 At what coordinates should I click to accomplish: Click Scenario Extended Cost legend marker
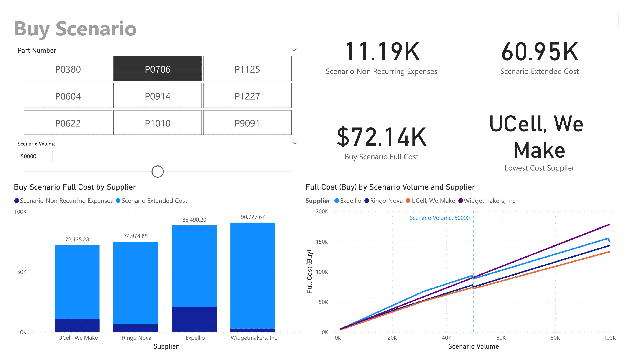tap(118, 201)
